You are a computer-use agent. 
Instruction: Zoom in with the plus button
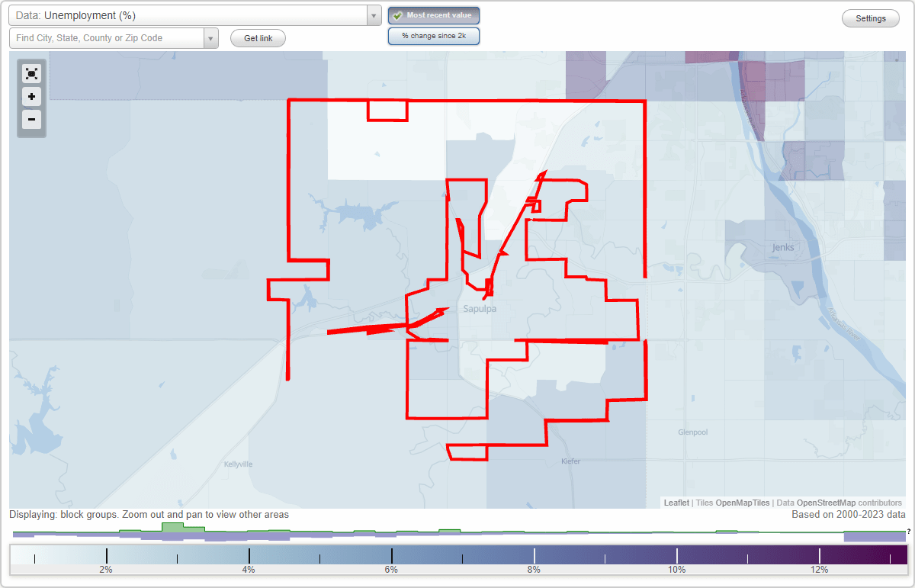pyautogui.click(x=31, y=96)
